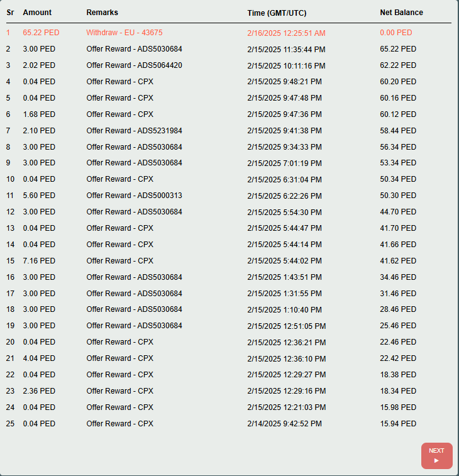Click the 15.94 PED net balance
The height and width of the screenshot is (476, 459).
pos(397,423)
